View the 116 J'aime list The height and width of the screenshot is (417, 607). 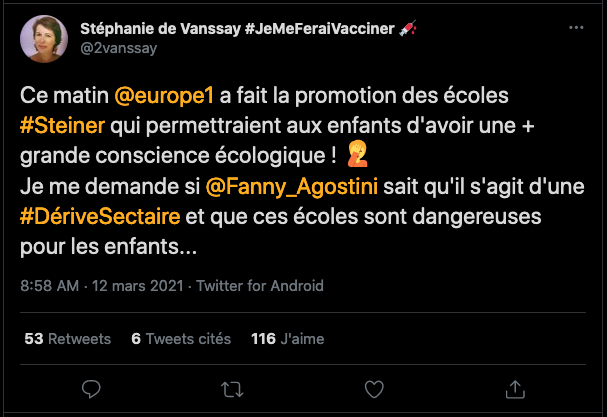click(288, 339)
